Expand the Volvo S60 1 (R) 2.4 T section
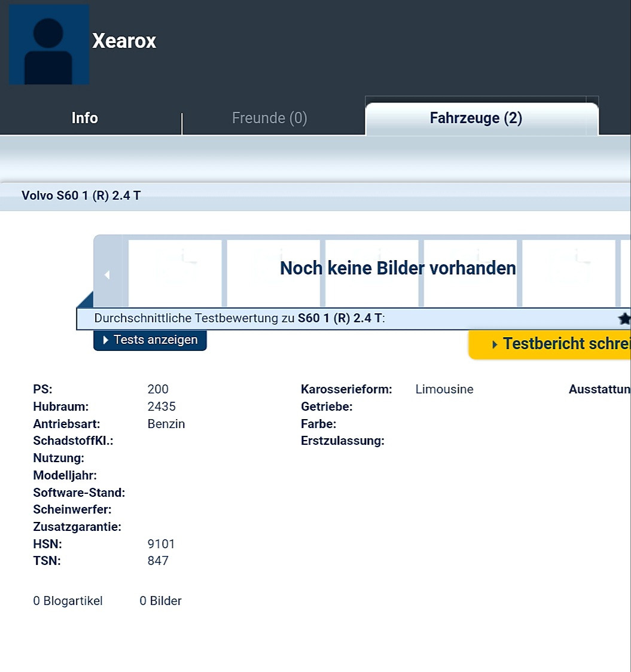The image size is (631, 672). 80,195
